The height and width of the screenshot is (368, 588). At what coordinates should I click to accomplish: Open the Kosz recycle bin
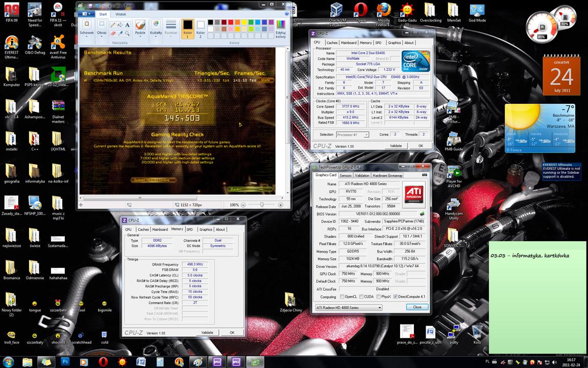[477, 335]
